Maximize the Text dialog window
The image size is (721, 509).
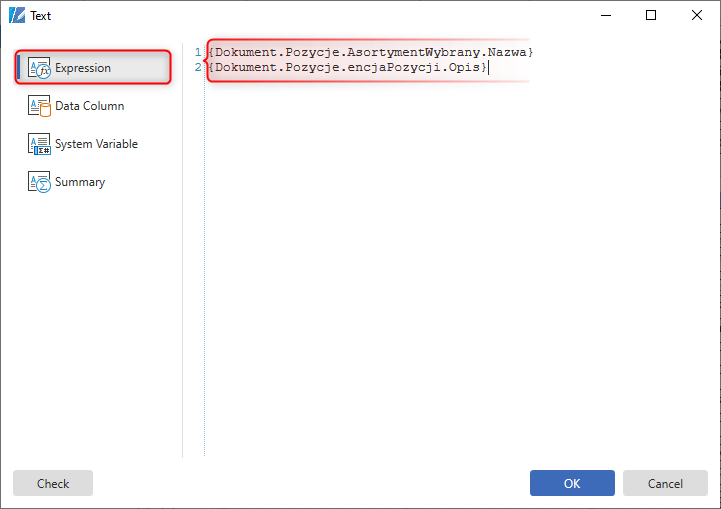(651, 15)
